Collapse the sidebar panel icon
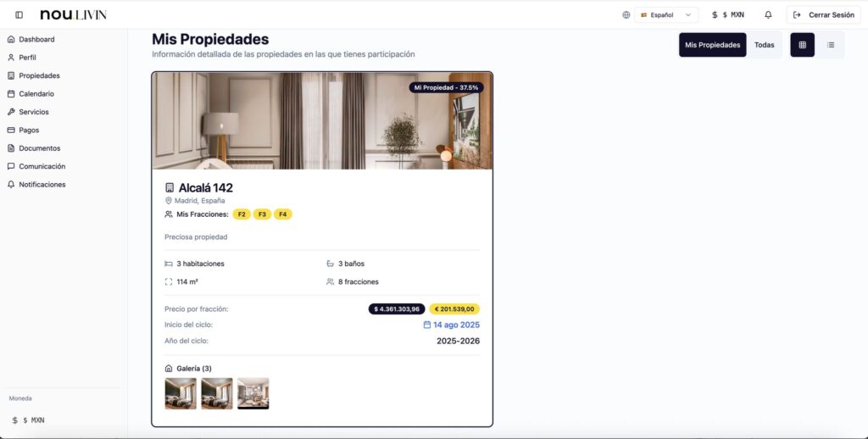868x439 pixels. pos(19,15)
